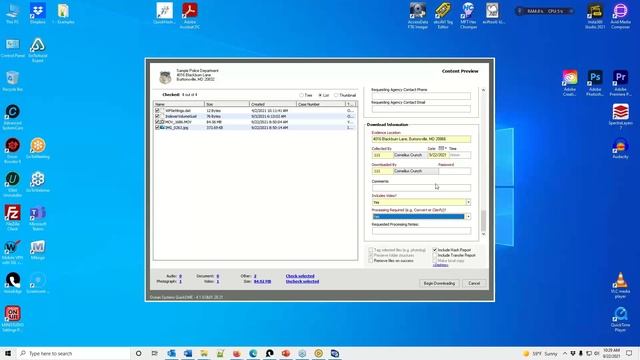Viewport: 640px width, 360px height.
Task: Click the Begin Downloading button
Action: pyautogui.click(x=439, y=283)
